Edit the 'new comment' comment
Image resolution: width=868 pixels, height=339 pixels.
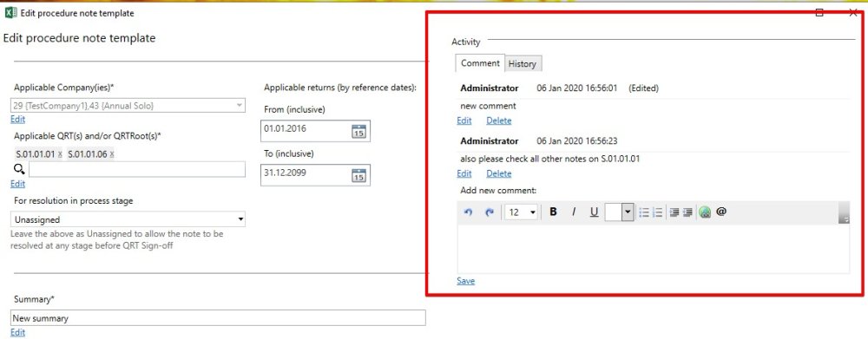[x=464, y=121]
